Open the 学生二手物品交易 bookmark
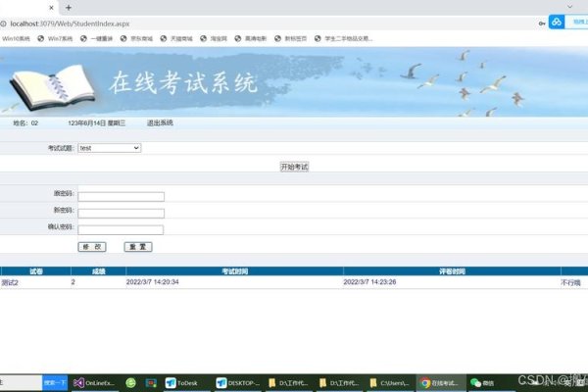The image size is (588, 392). [x=344, y=38]
